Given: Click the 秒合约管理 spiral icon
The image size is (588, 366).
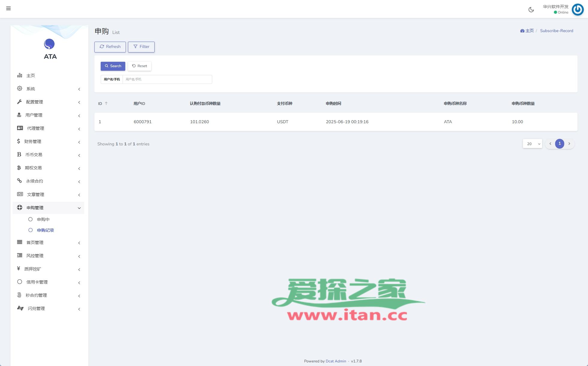Looking at the screenshot, I should click(x=19, y=295).
